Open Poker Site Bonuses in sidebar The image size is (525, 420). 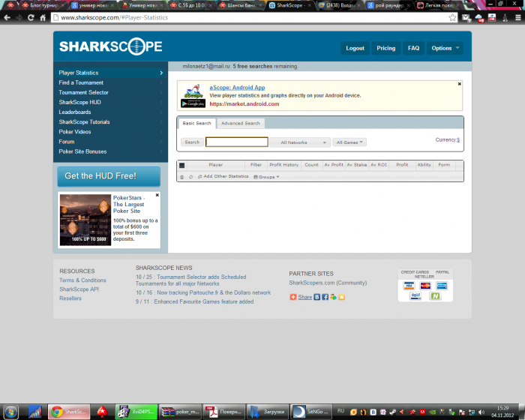tap(110, 151)
